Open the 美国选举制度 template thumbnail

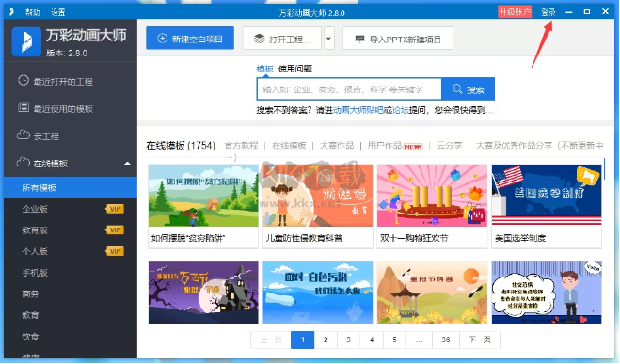(x=547, y=196)
